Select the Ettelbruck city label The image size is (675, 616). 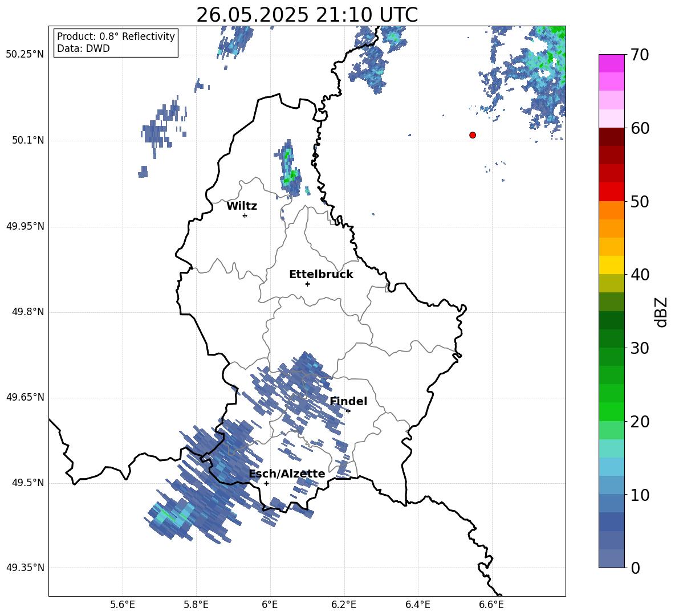(321, 275)
